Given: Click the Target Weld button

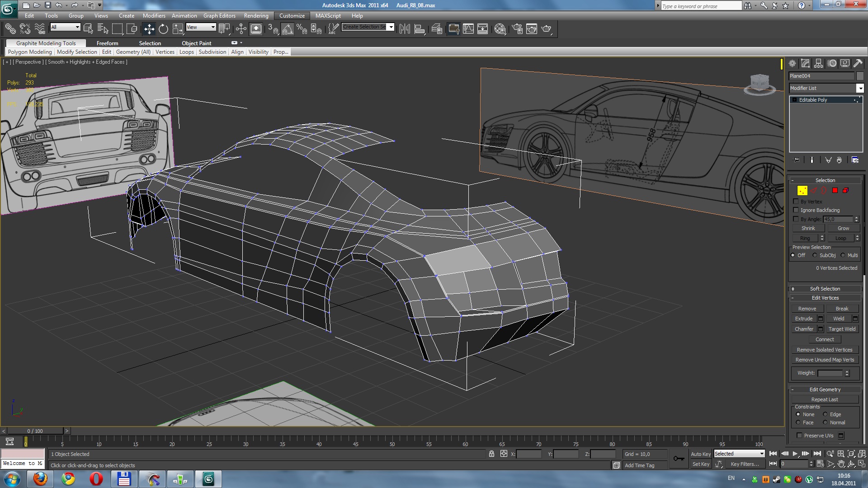Looking at the screenshot, I should click(x=842, y=329).
